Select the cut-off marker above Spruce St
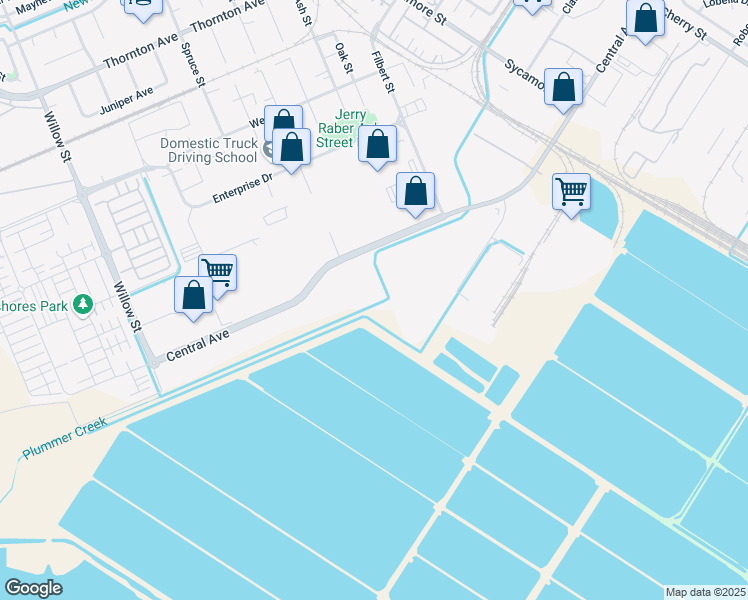 (x=144, y=10)
